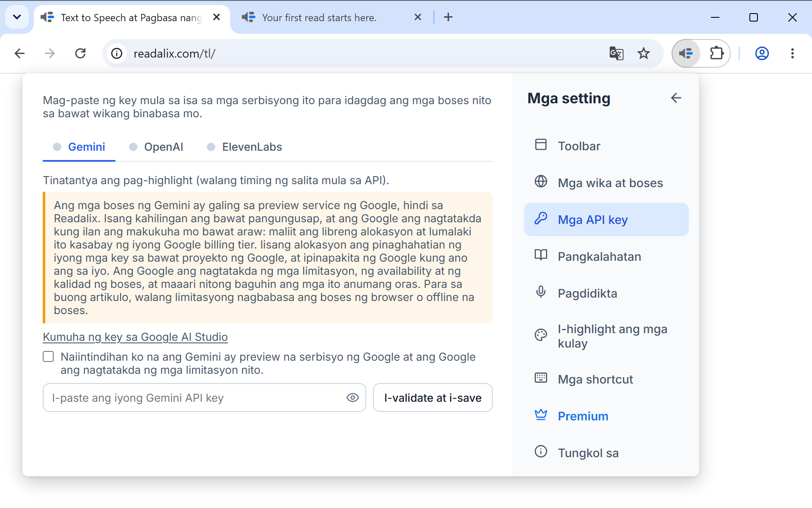
Task: Click the Readalix extension icon in browser toolbar
Action: click(x=686, y=53)
